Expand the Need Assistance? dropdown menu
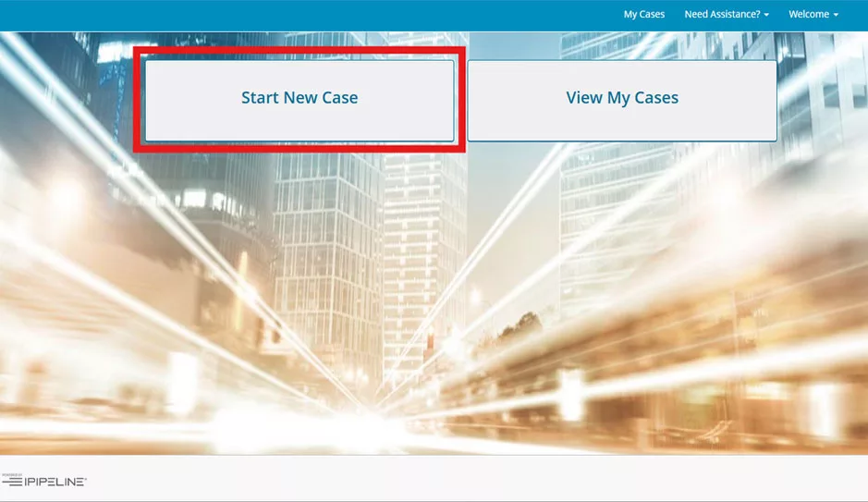This screenshot has height=502, width=868. coord(726,15)
